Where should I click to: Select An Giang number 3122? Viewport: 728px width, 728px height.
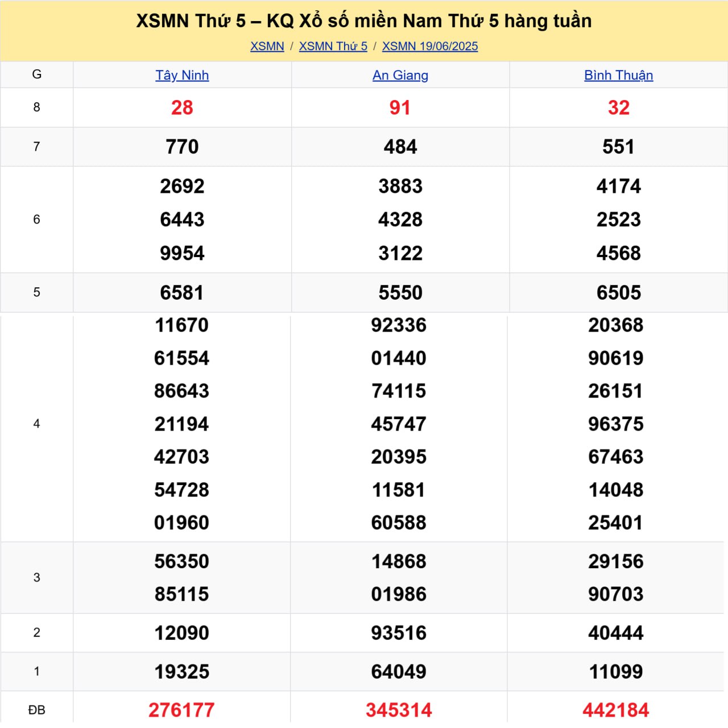click(x=400, y=253)
